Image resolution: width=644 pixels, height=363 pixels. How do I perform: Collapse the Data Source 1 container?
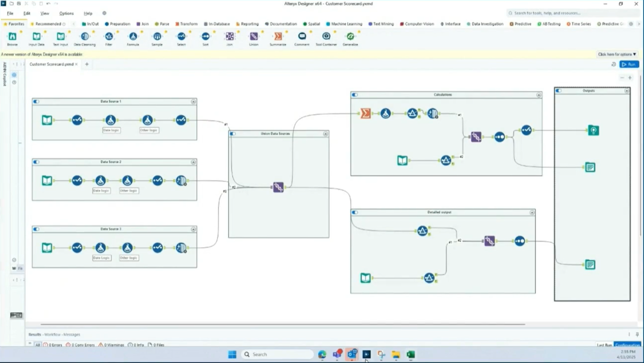tap(193, 101)
